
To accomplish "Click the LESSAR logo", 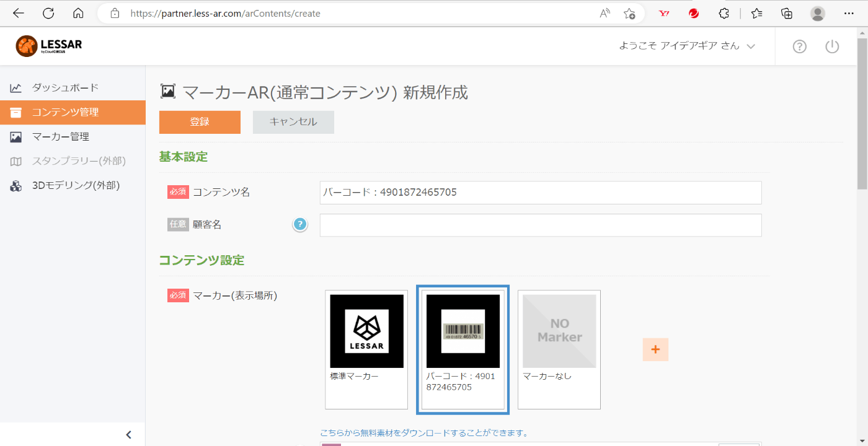I will [x=49, y=46].
